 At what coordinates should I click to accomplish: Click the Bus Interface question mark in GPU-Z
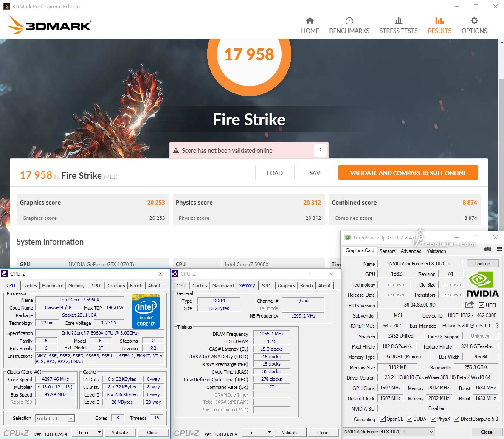[x=497, y=326]
